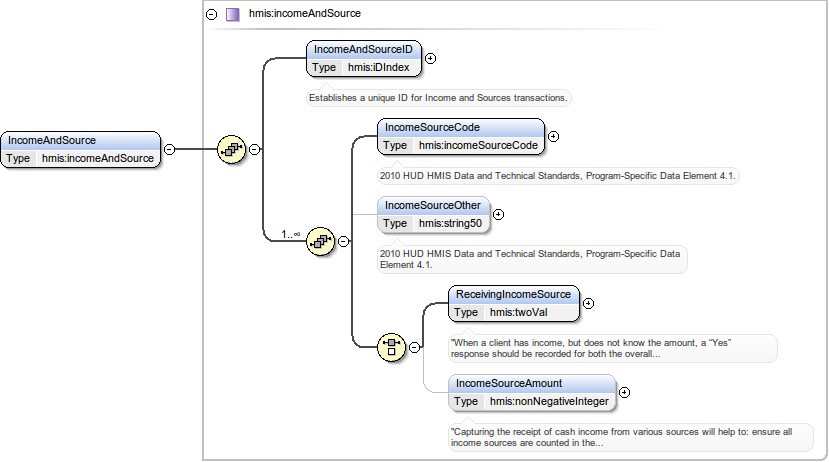Collapse the choice compositor branch
The height and width of the screenshot is (462, 829).
(414, 347)
